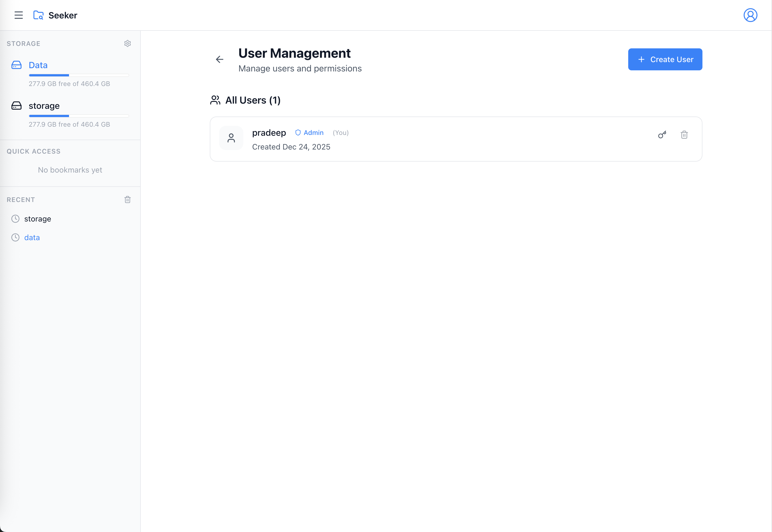
Task: Click the storage drive usage bar
Action: (79, 116)
